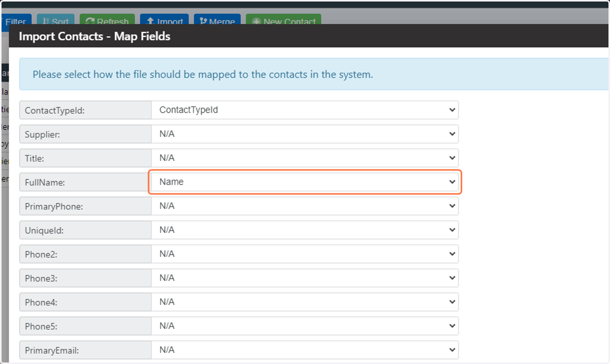Screen dimensions: 610x364
Task: Click the Refresh button in background toolbar
Action: click(x=107, y=20)
